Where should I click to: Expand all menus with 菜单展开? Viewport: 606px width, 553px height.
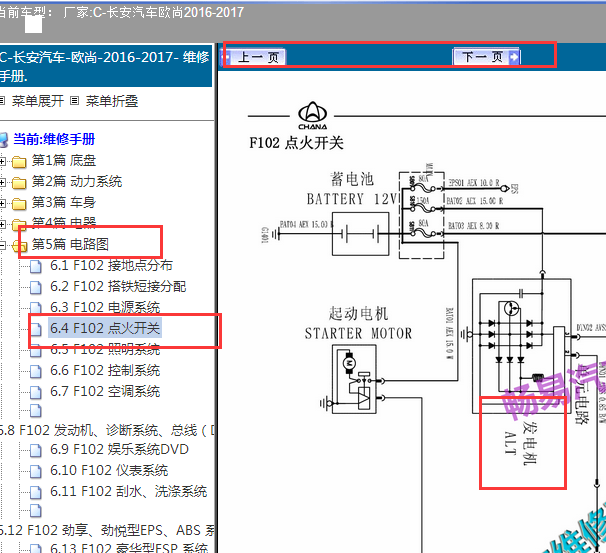click(37, 101)
